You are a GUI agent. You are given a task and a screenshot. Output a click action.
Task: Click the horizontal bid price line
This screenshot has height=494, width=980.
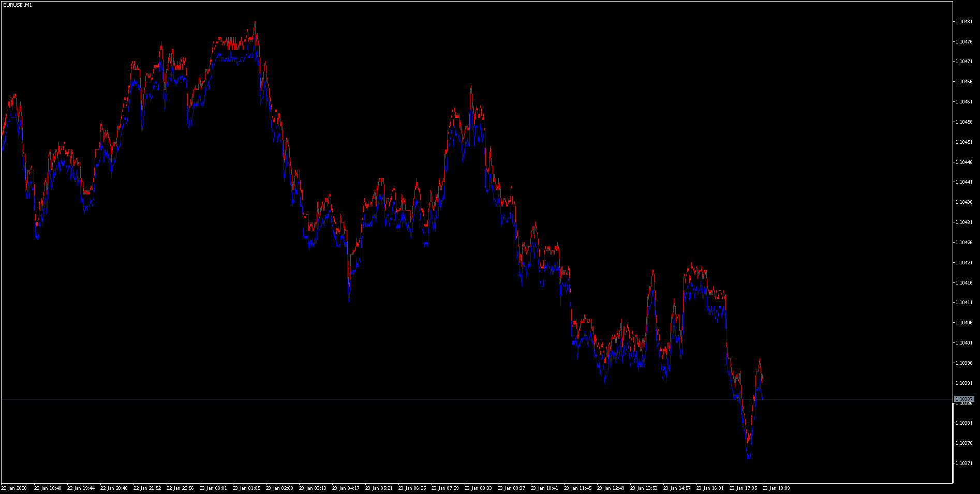pyautogui.click(x=477, y=399)
